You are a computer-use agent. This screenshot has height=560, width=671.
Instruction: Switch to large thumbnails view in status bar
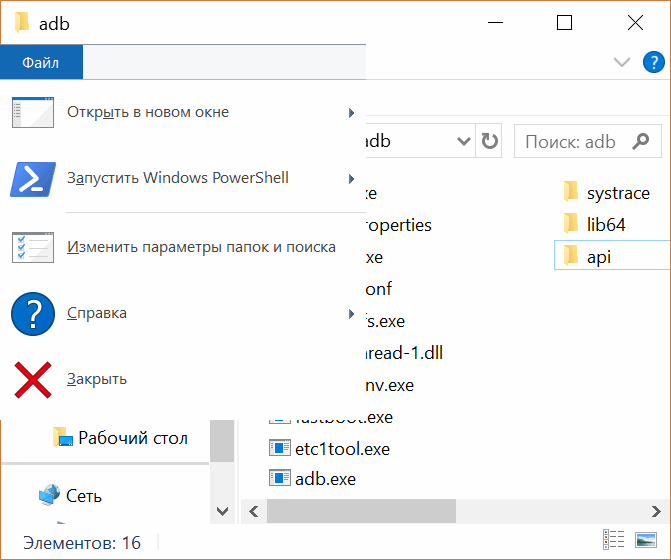point(646,539)
